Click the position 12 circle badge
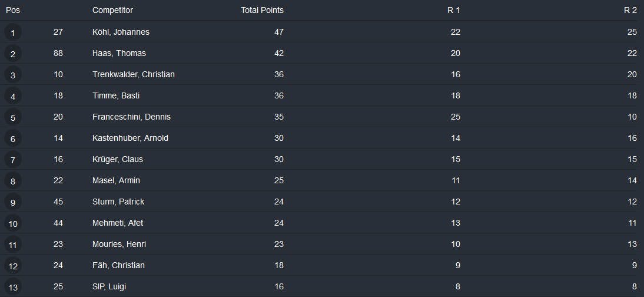Image resolution: width=644 pixels, height=297 pixels. 13,266
